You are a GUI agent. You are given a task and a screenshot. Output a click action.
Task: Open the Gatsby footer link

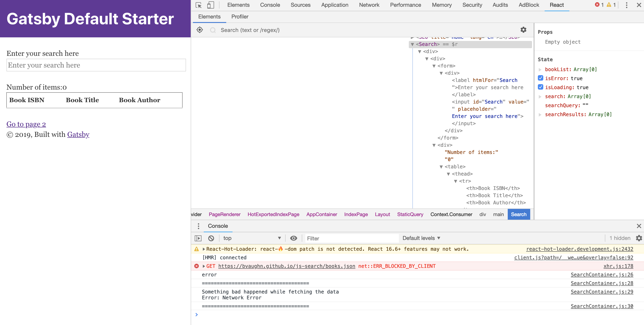78,134
